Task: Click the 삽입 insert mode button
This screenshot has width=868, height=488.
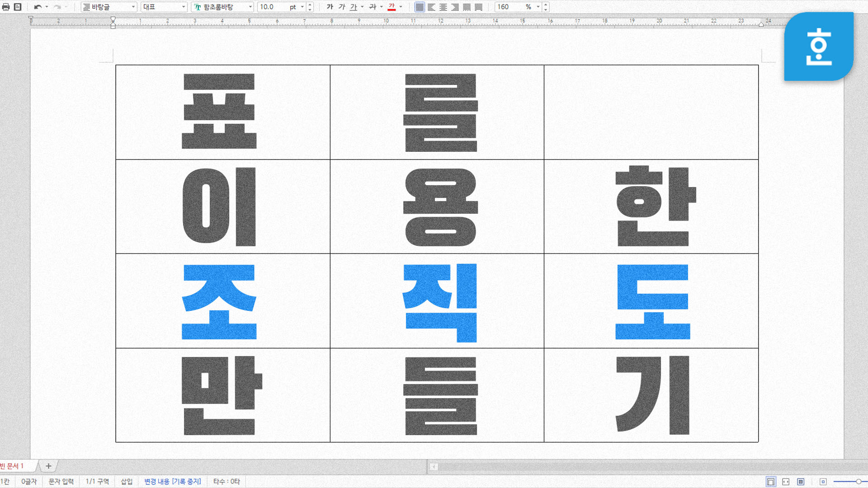Action: tap(127, 482)
